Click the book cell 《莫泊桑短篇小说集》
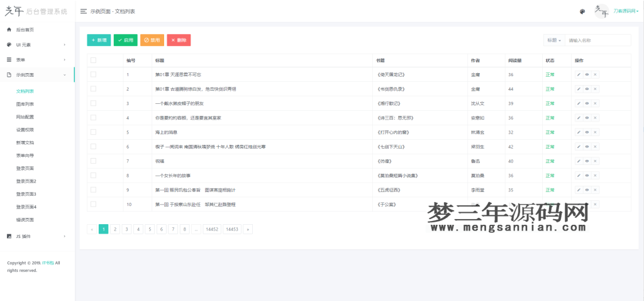Viewport: 644px width, 301px height. pos(397,176)
